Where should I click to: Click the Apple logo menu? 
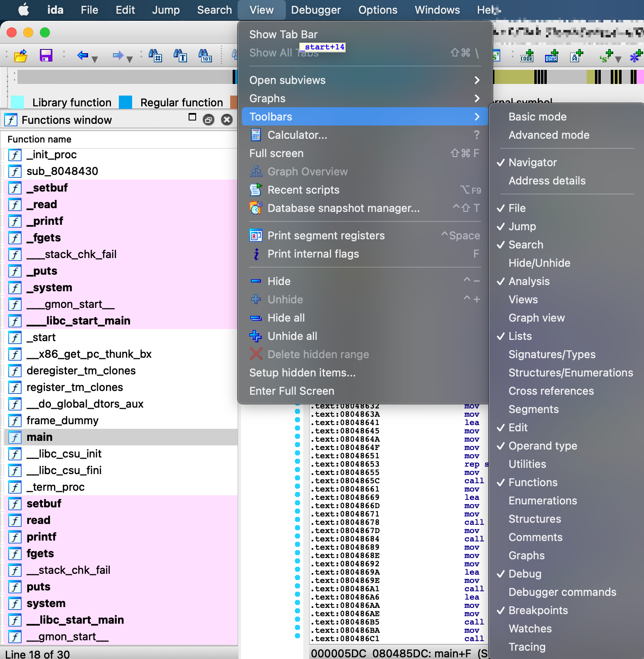(x=24, y=10)
